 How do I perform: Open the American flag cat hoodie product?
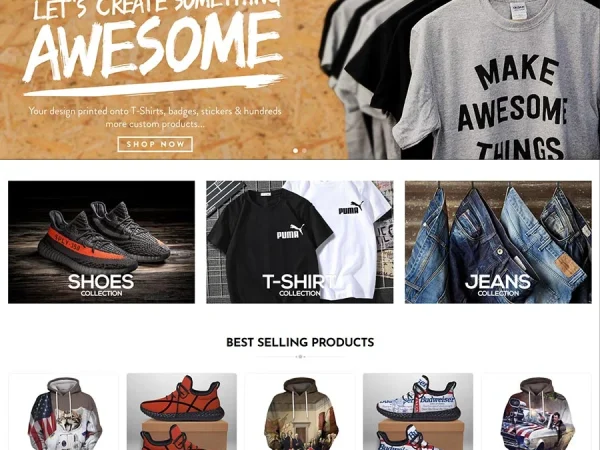64,412
